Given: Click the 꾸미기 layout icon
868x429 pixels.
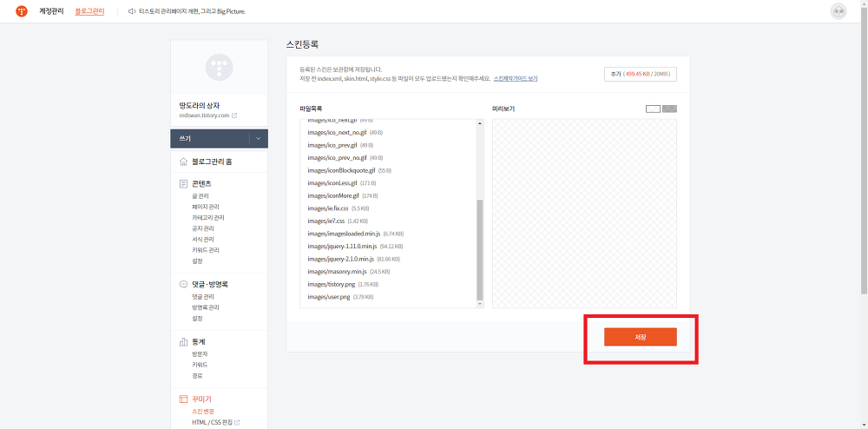Looking at the screenshot, I should (x=183, y=399).
